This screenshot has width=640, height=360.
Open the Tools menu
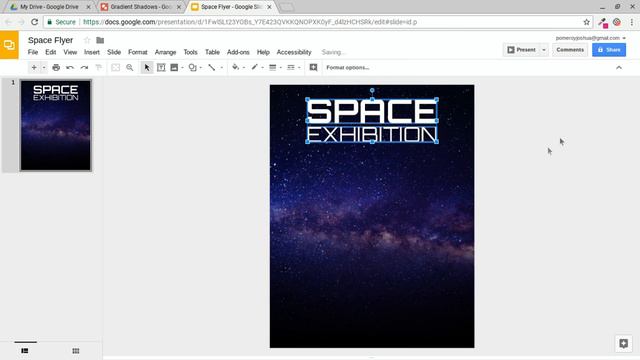(190, 52)
